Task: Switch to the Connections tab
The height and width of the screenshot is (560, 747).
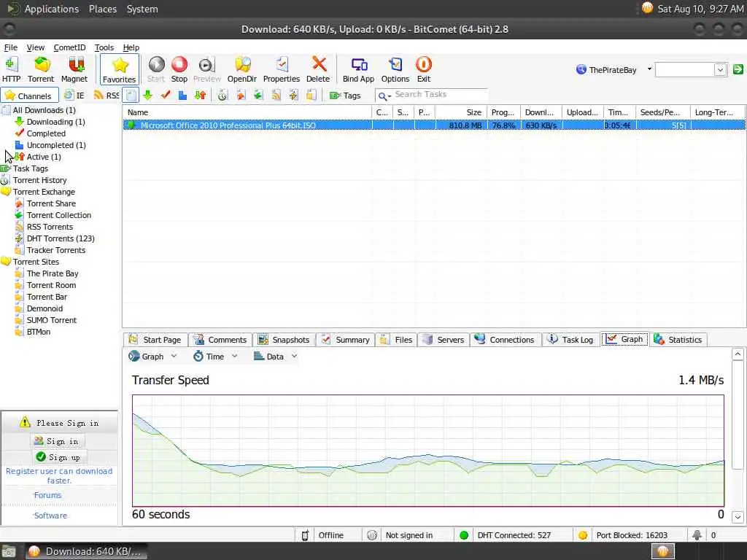Action: point(506,340)
